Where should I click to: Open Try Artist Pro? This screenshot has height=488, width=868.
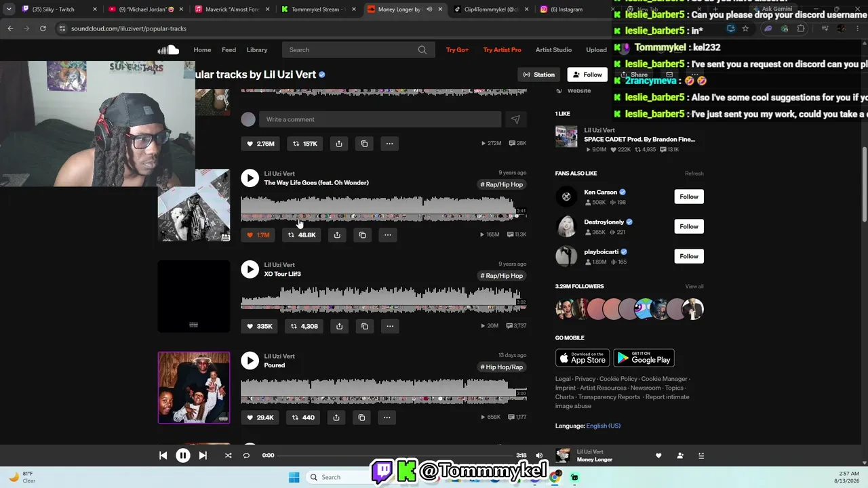pos(502,49)
